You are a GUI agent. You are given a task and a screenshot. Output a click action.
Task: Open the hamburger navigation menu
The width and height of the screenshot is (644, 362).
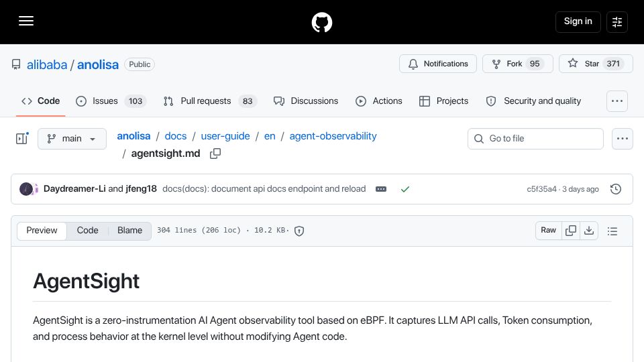click(x=26, y=21)
